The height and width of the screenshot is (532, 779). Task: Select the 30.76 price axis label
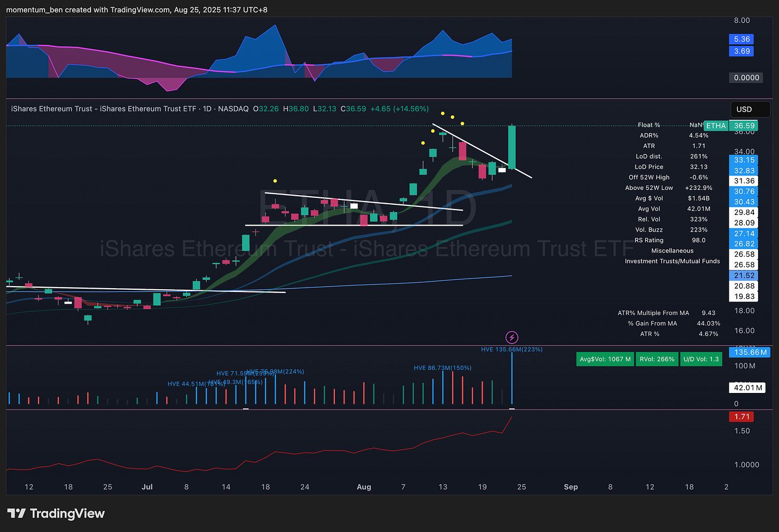coord(744,191)
